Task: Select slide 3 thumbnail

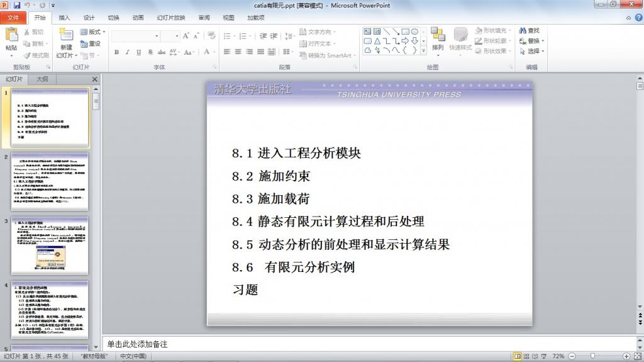Action: pos(50,246)
